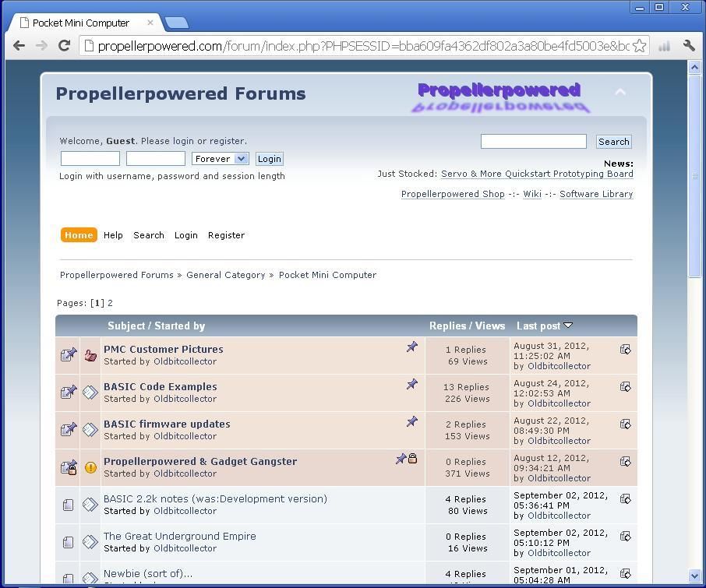Click the browser address bar
The height and width of the screenshot is (588, 706).
click(x=364, y=46)
